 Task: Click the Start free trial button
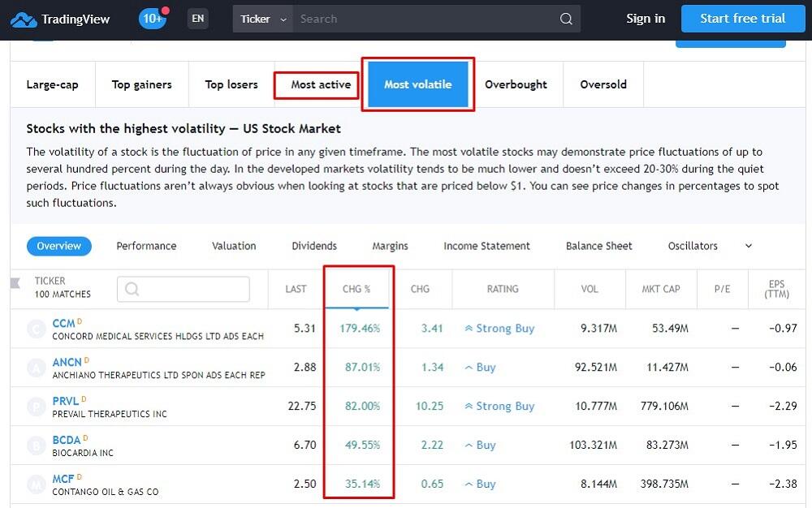click(x=743, y=19)
